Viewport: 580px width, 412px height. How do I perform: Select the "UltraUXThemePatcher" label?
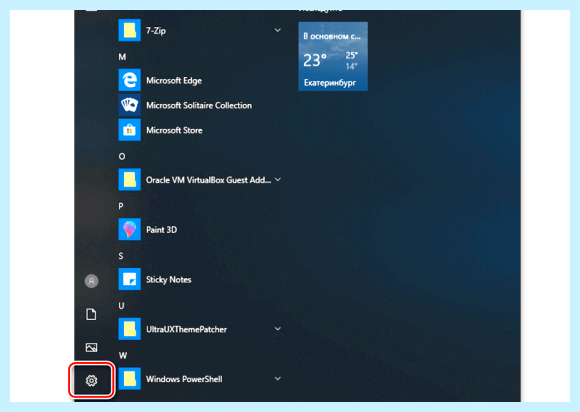tap(186, 329)
